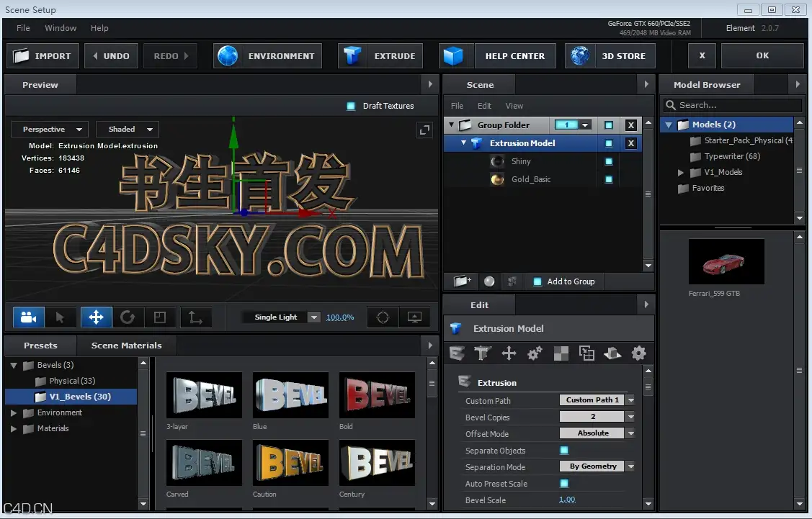Open the surface options icon in Edit panel
This screenshot has width=812, height=519.
(x=612, y=353)
